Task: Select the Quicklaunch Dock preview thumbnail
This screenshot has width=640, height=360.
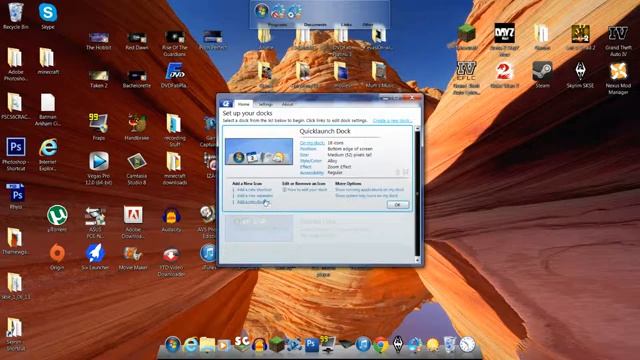Action: click(259, 151)
